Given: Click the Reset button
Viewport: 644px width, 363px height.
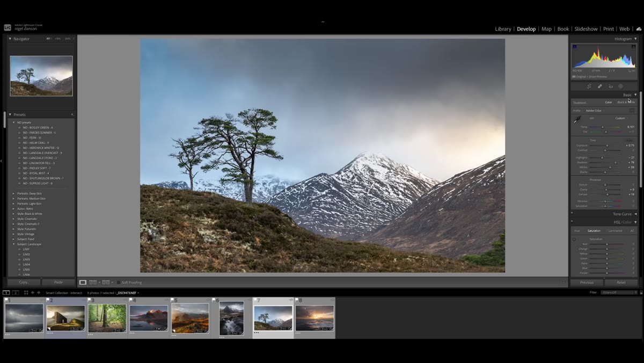Looking at the screenshot, I should tap(621, 282).
